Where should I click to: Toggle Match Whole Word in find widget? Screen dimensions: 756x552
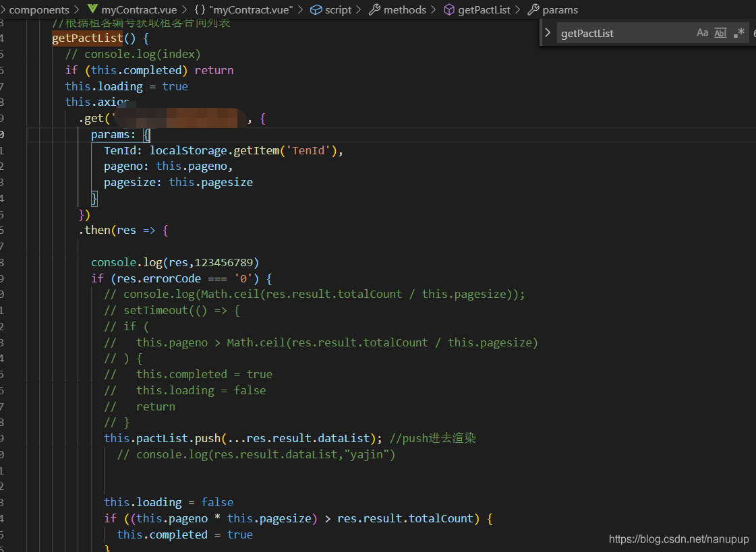click(720, 33)
